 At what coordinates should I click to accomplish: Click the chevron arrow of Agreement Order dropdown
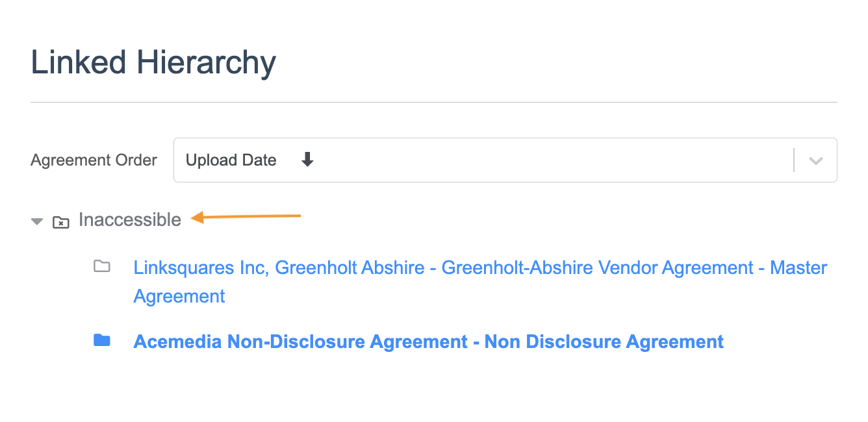pyautogui.click(x=816, y=160)
